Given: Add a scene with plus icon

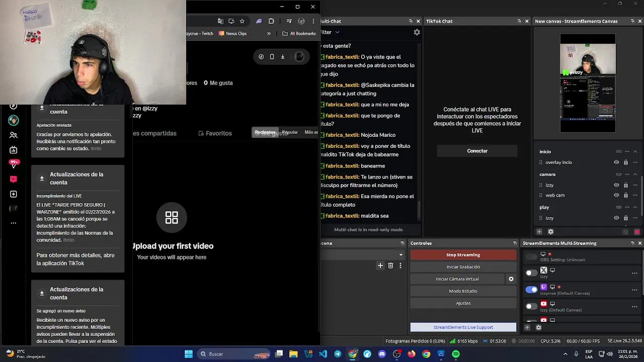Looking at the screenshot, I should click(x=380, y=265).
